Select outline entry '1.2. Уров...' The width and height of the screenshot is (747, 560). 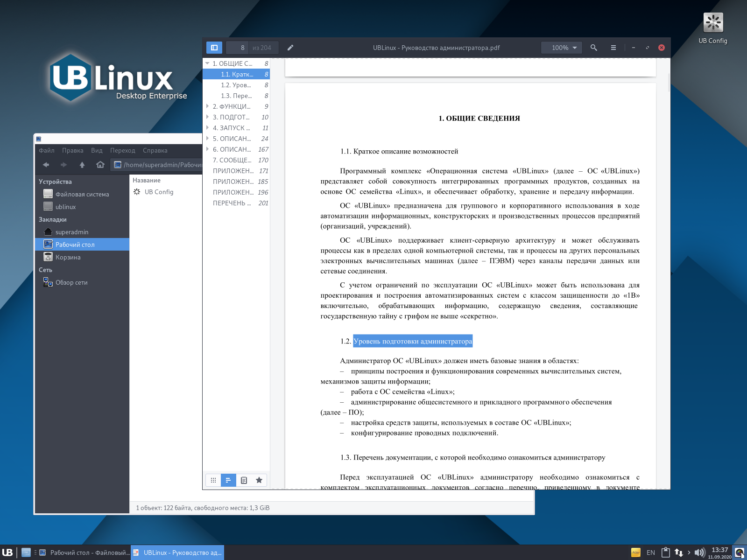point(236,85)
